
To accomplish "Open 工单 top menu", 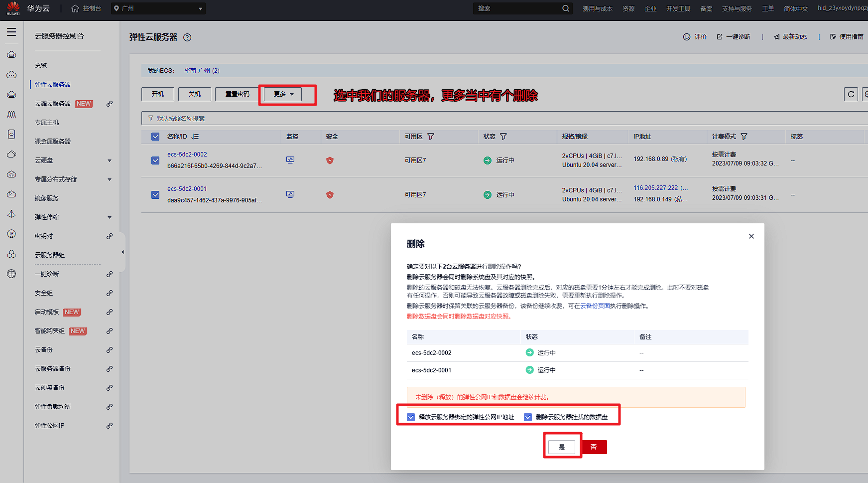I will click(x=768, y=9).
